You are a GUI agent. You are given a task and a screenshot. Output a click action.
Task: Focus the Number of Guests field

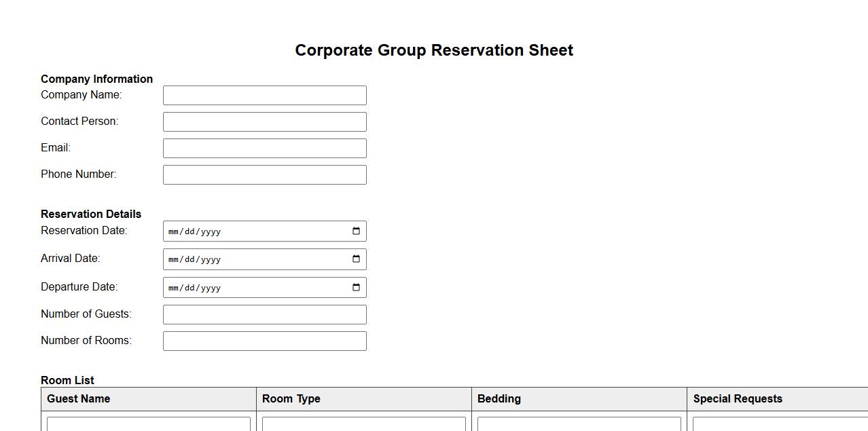point(264,315)
